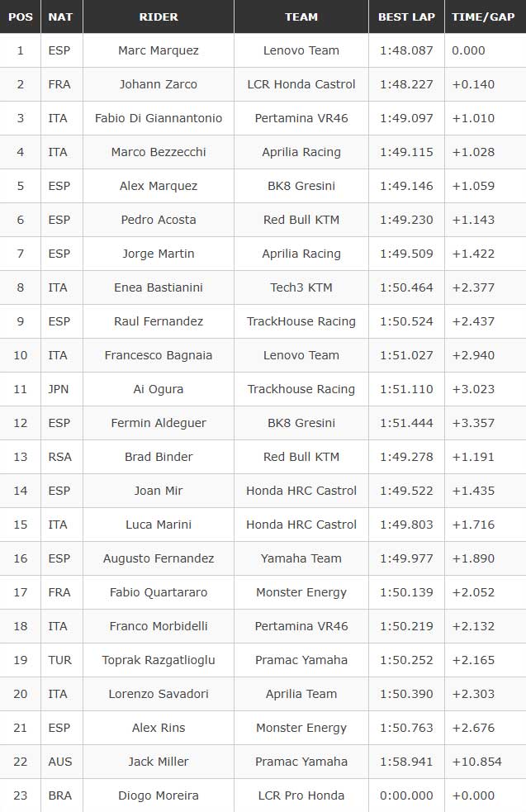Select Brad Binder's row
The width and height of the screenshot is (526, 812).
pyautogui.click(x=158, y=457)
